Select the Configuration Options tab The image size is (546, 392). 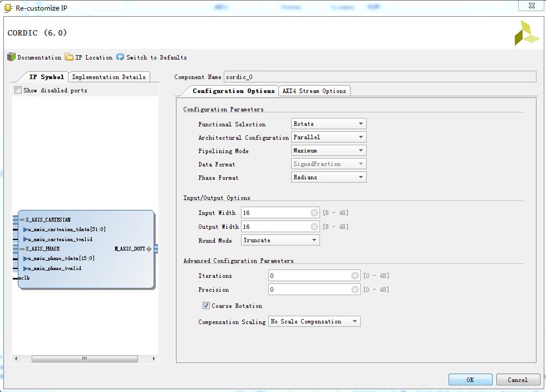coord(233,91)
